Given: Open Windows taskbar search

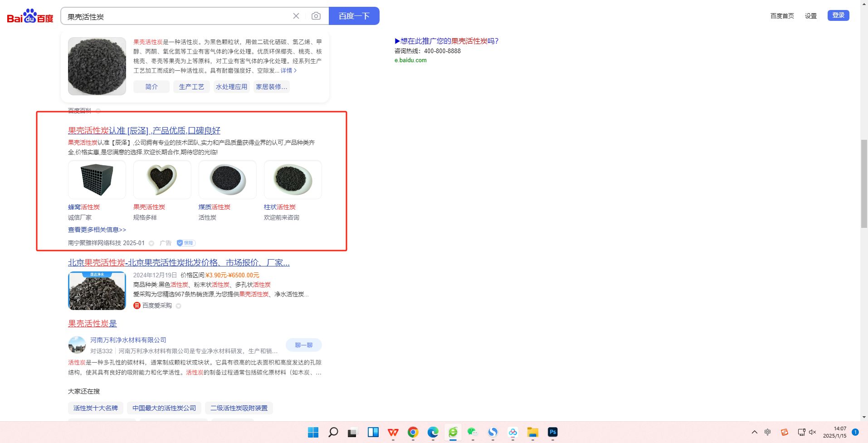Looking at the screenshot, I should pos(333,432).
